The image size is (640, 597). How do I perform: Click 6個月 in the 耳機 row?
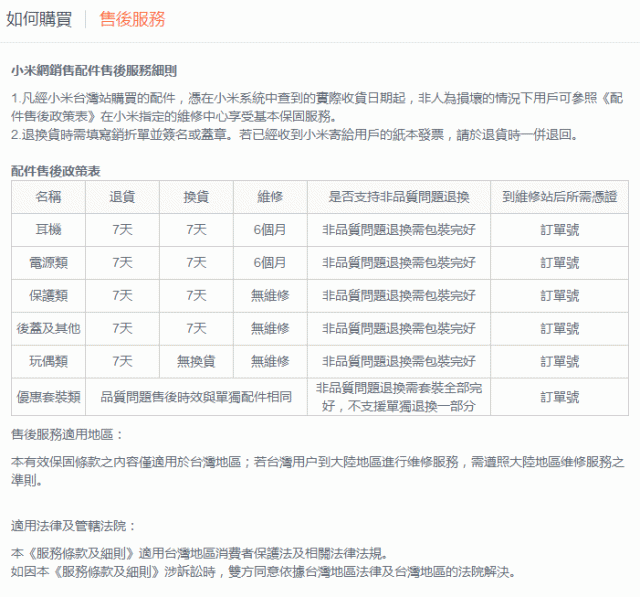point(270,230)
